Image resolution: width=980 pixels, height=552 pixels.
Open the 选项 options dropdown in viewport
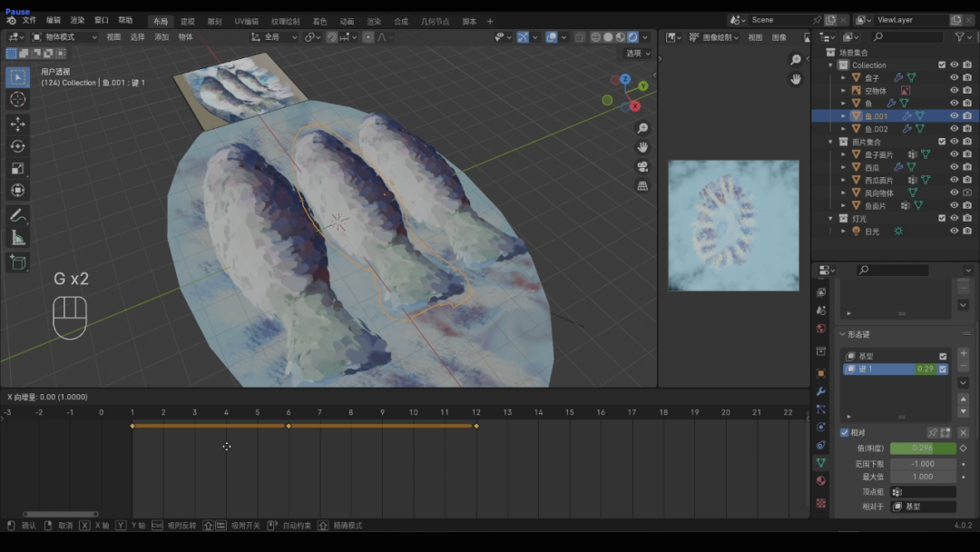[x=638, y=54]
